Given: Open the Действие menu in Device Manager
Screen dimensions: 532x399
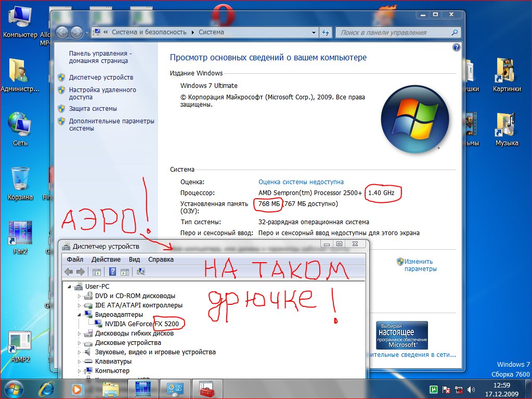Looking at the screenshot, I should click(x=106, y=259).
